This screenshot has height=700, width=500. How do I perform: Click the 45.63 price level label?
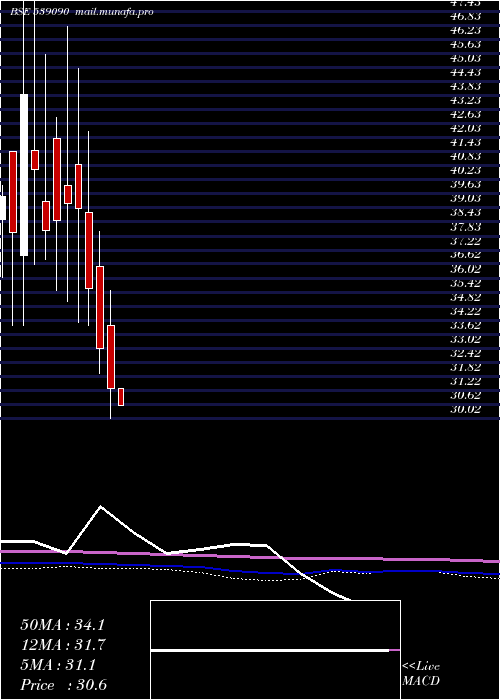tap(466, 44)
